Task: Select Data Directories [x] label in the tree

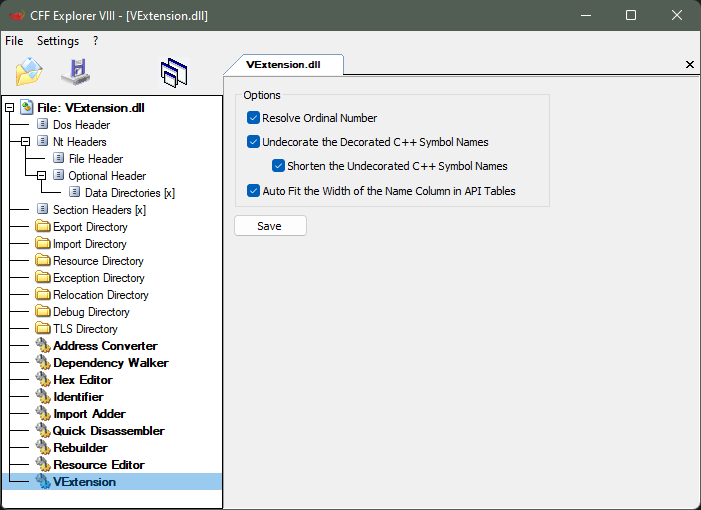Action: (130, 193)
